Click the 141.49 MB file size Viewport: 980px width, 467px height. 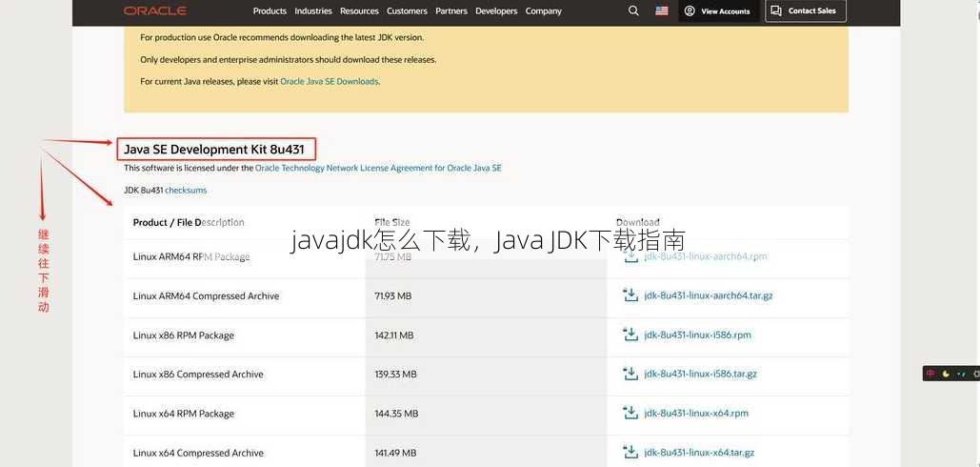(x=395, y=454)
